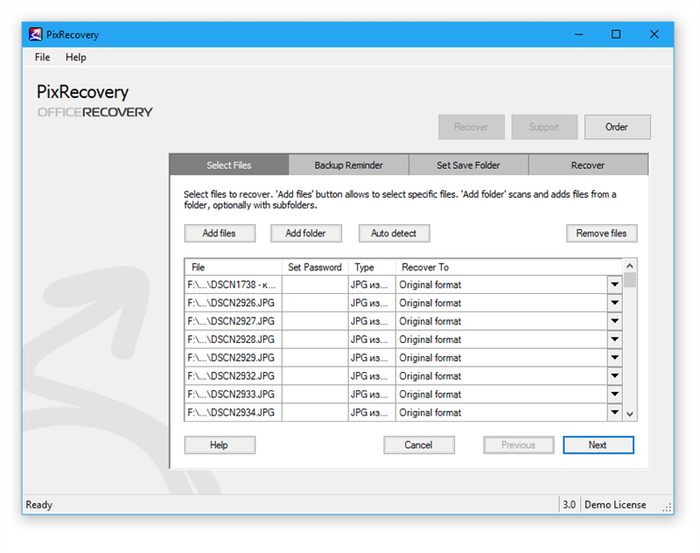Open Recover To dropdown for DSCN1738 file
The image size is (700, 553).
coord(614,285)
